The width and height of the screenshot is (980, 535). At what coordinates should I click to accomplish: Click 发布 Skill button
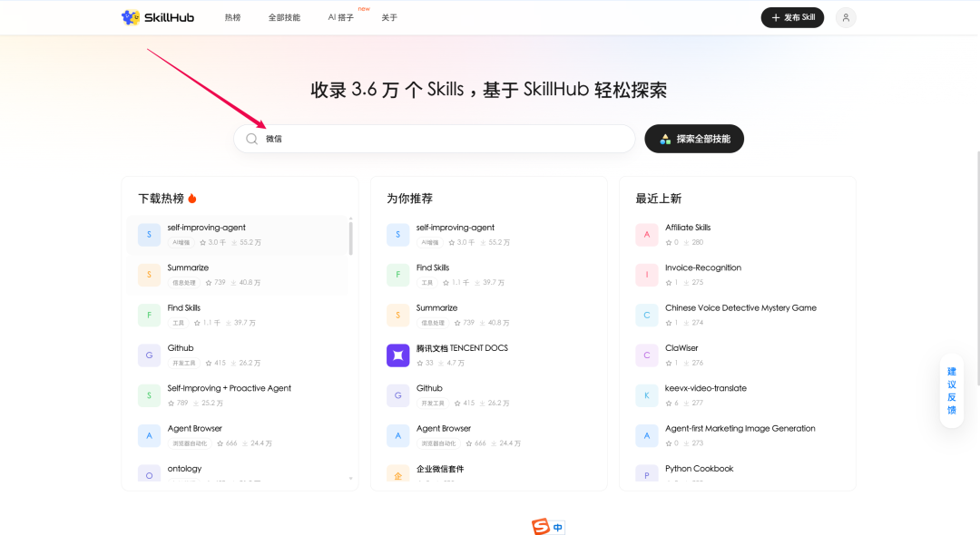coord(792,17)
